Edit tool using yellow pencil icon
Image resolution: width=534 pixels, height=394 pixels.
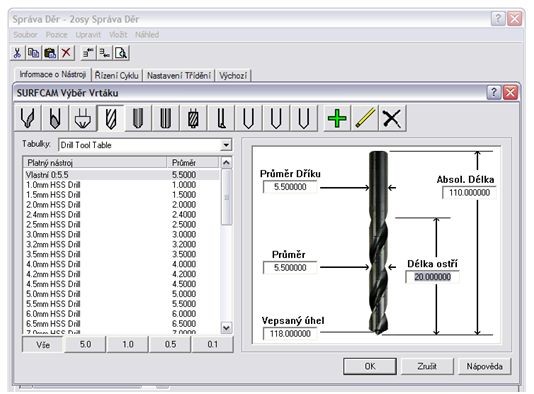click(365, 119)
